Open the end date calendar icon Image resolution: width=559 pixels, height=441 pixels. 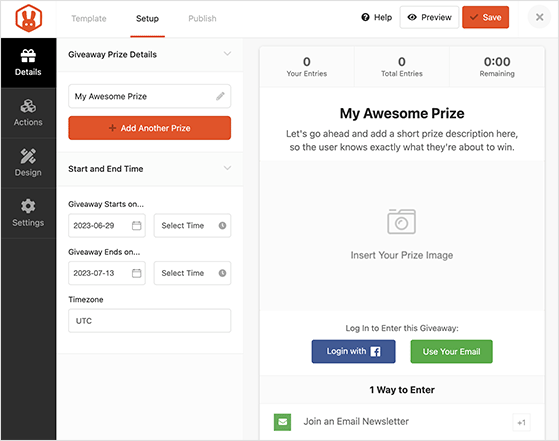point(137,273)
